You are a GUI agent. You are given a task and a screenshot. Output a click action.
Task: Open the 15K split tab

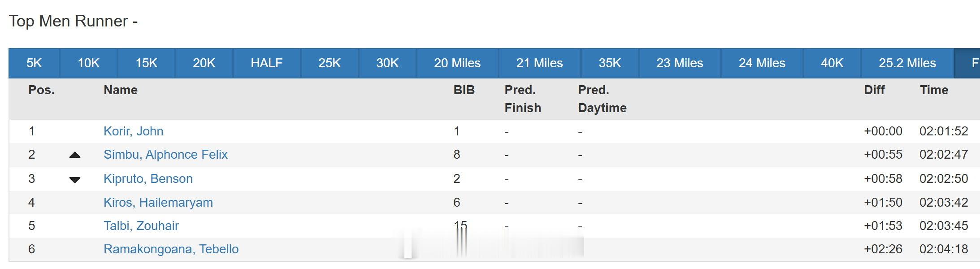click(146, 63)
